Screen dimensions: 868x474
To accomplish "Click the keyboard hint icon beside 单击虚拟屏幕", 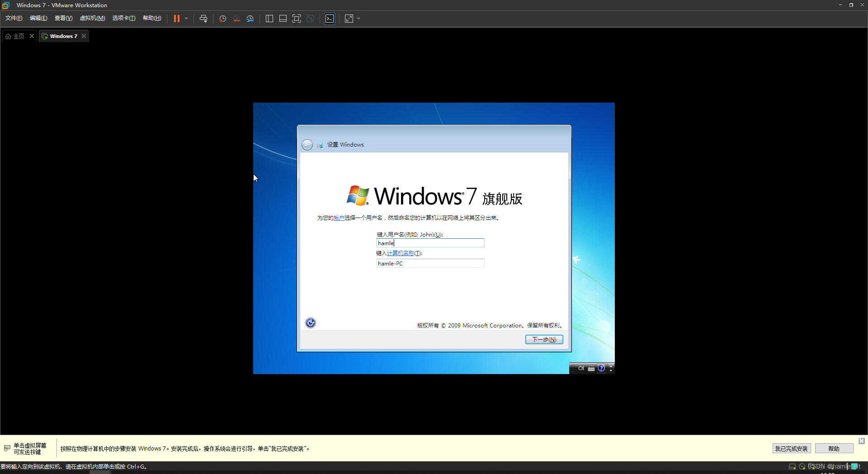I will [x=7, y=448].
